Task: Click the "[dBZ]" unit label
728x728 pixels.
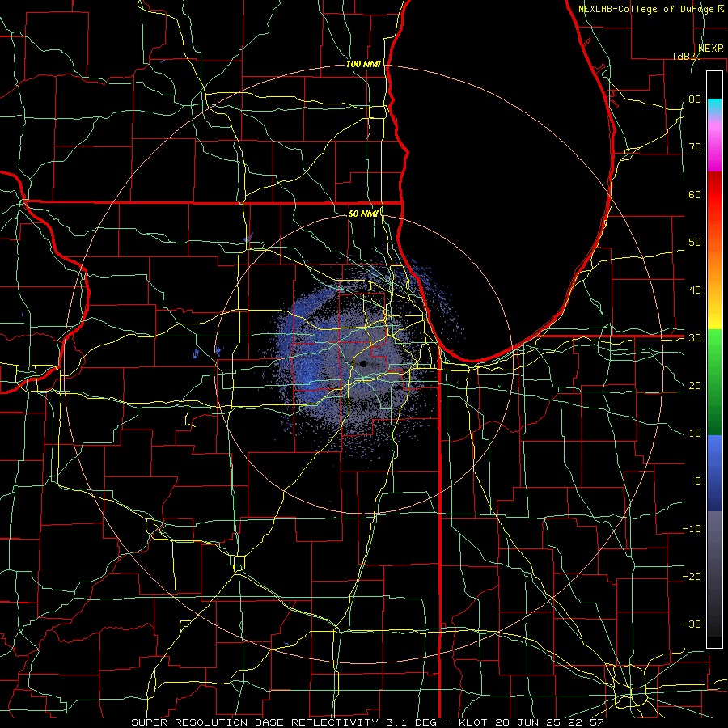Action: point(687,56)
